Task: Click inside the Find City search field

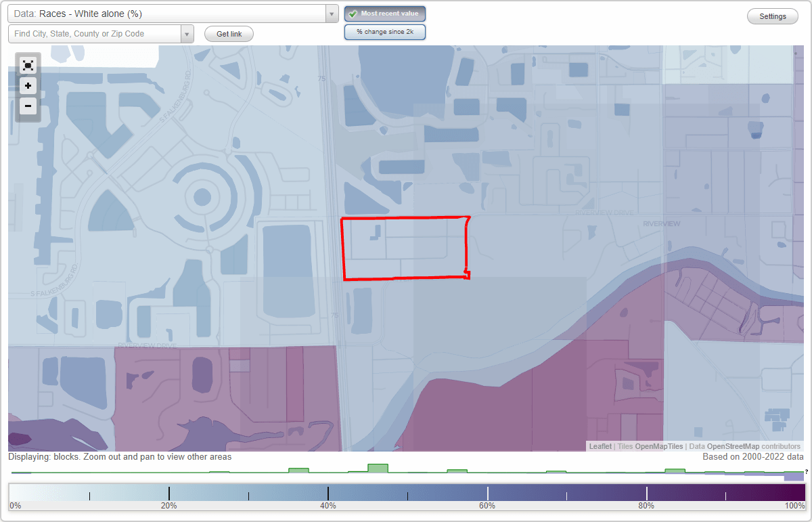Action: click(95, 33)
